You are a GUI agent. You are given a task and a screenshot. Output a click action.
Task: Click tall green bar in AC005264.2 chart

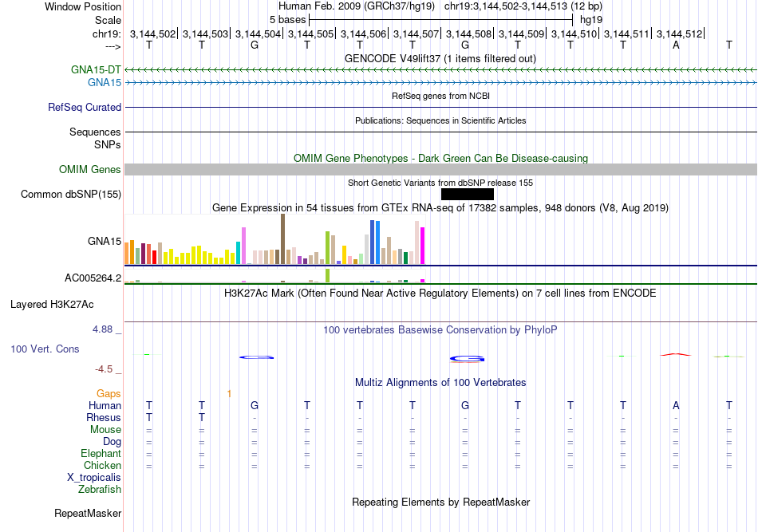328,275
